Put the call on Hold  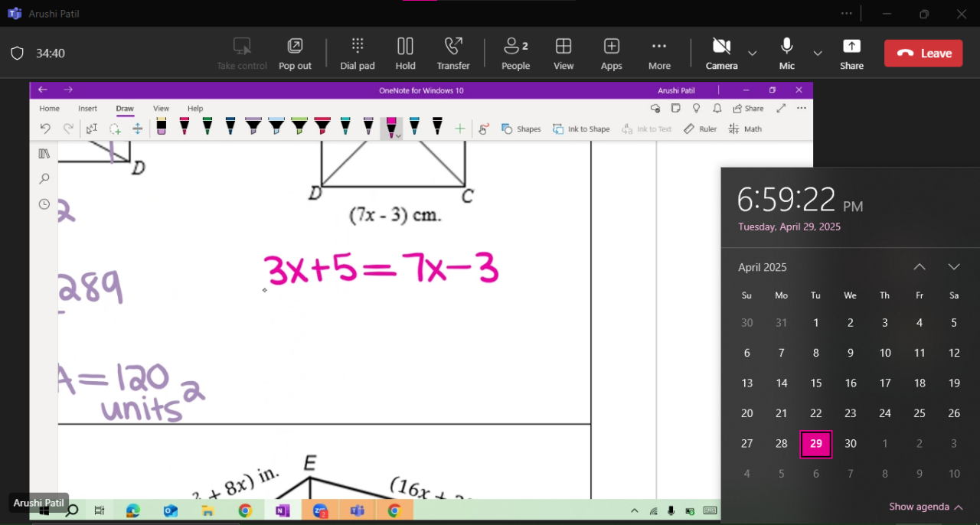[x=405, y=53]
